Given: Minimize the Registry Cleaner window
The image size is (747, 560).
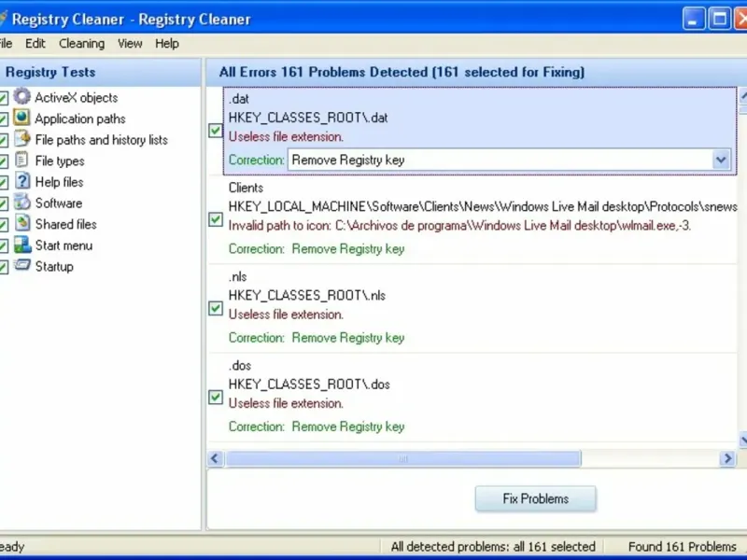Looking at the screenshot, I should (693, 19).
